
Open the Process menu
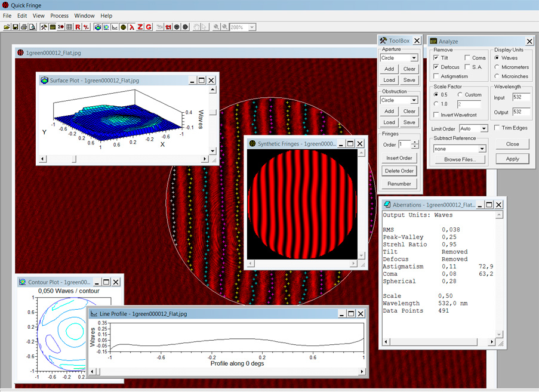(x=60, y=16)
